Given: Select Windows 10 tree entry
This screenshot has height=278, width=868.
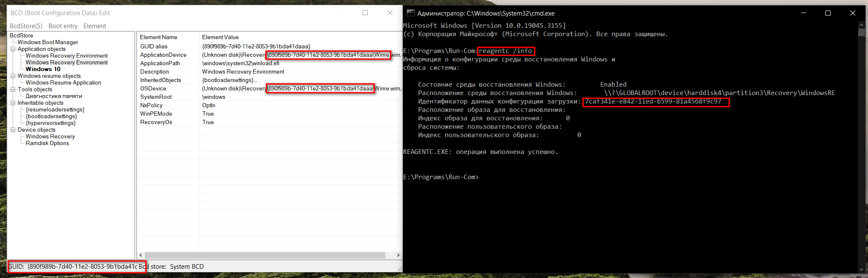Looking at the screenshot, I should pyautogui.click(x=43, y=69).
